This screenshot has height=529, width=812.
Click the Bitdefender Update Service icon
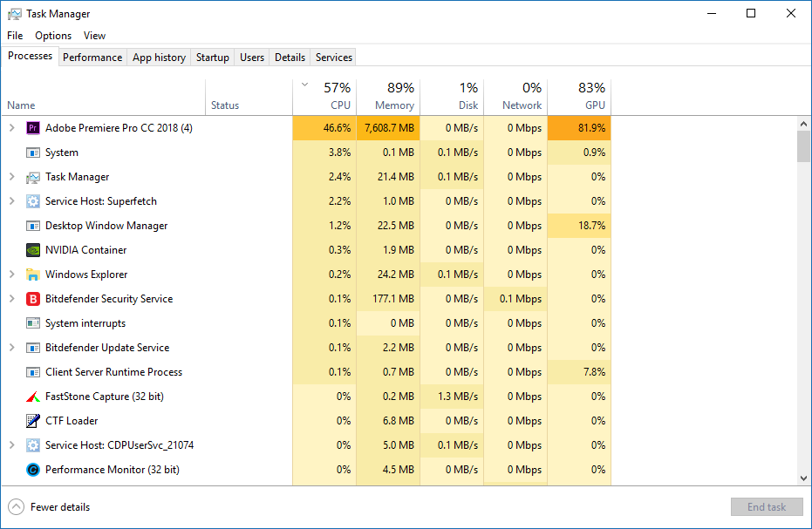click(x=32, y=348)
